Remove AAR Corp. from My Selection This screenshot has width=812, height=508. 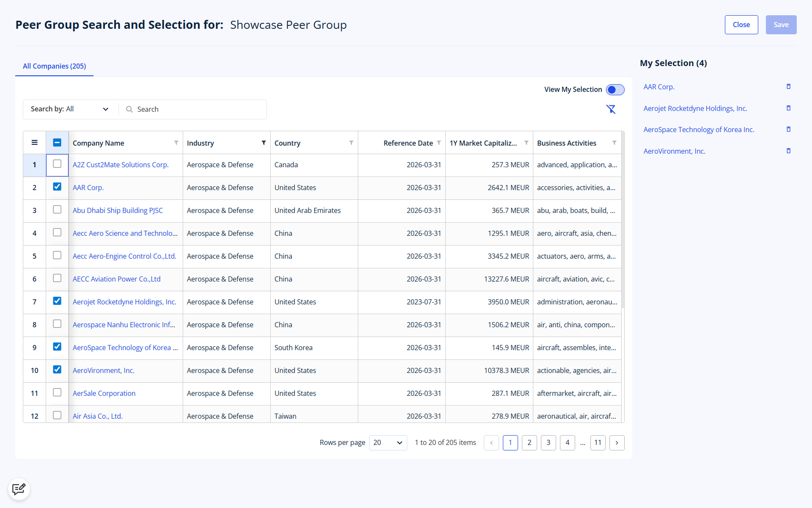788,87
